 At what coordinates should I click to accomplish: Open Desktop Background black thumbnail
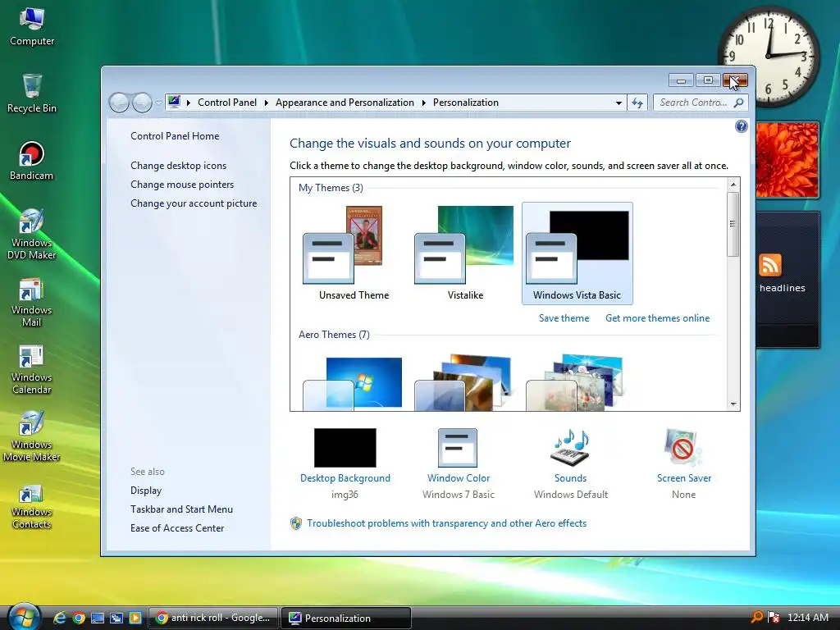click(345, 448)
